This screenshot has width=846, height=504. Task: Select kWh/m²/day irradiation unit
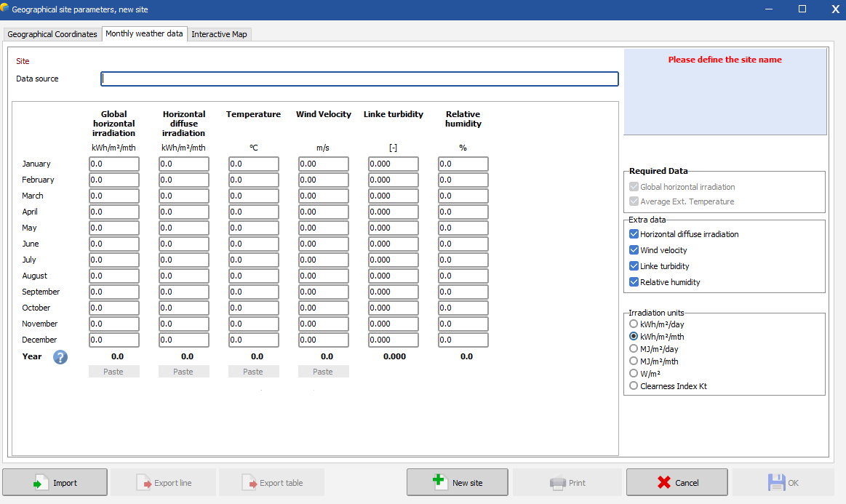[634, 324]
